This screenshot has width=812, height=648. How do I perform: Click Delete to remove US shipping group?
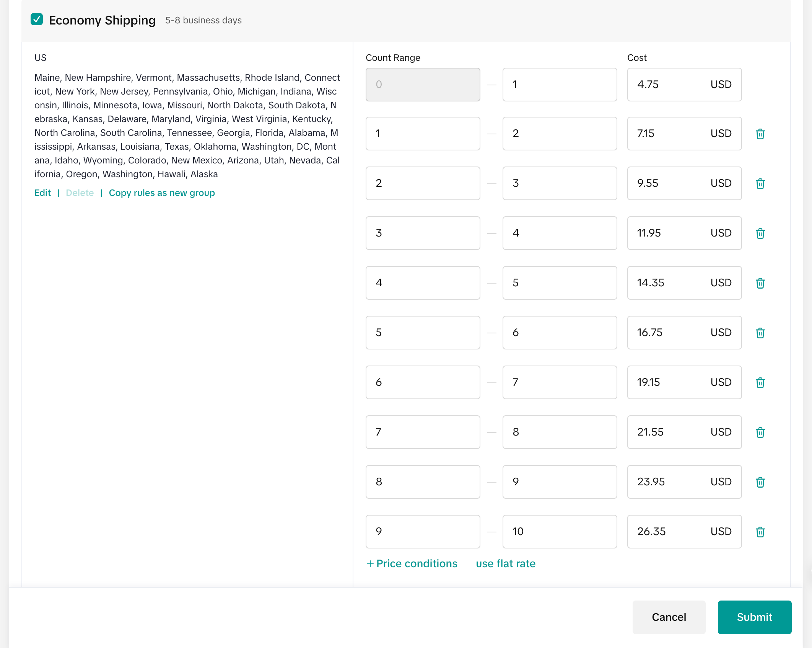tap(79, 193)
